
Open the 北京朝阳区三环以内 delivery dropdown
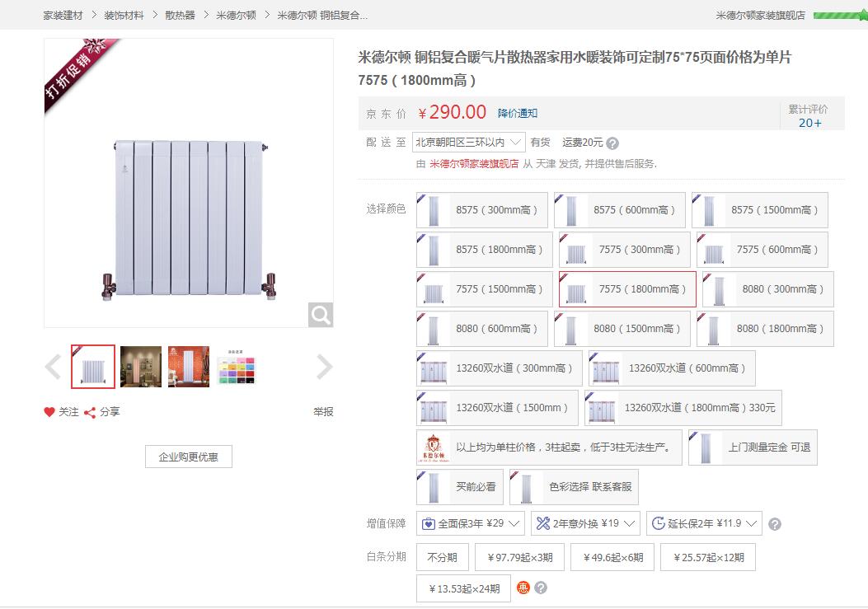tap(469, 143)
